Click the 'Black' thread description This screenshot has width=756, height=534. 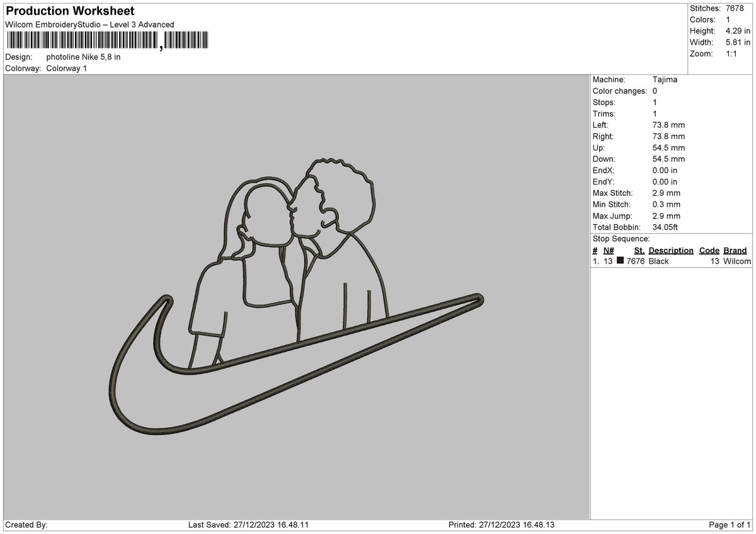click(659, 261)
